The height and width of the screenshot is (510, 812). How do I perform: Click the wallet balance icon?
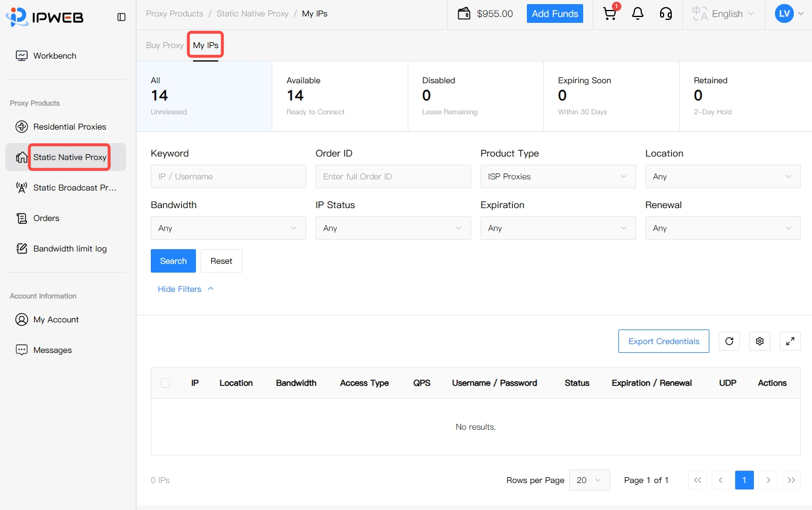(x=464, y=13)
